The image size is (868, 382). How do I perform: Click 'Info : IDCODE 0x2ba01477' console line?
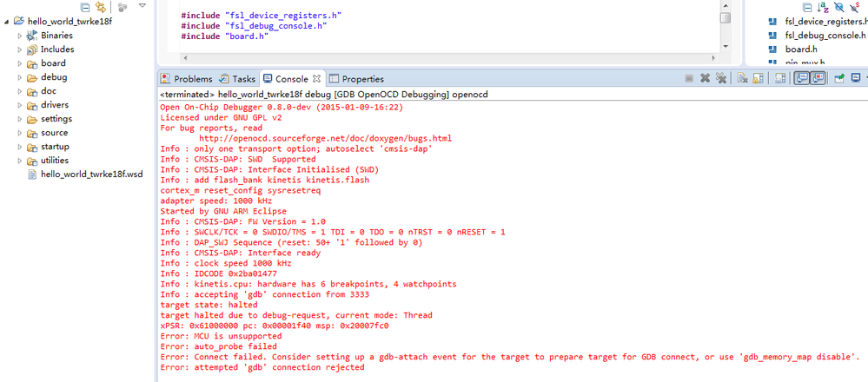(218, 273)
